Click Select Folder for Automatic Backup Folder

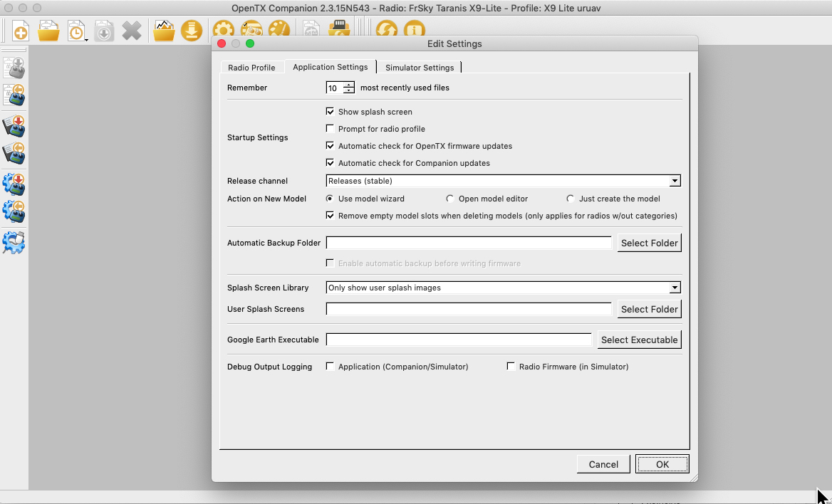click(650, 243)
